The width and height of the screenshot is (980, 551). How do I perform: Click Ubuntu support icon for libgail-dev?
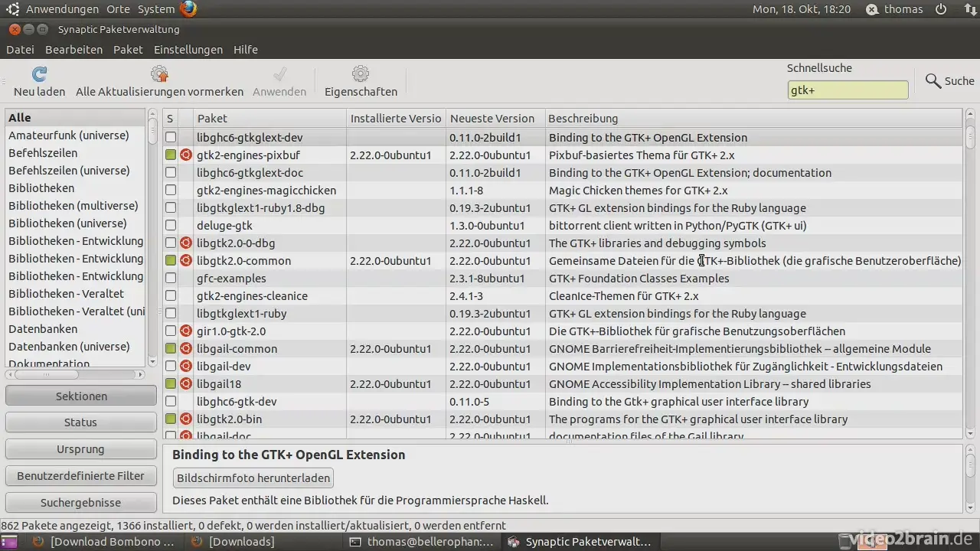click(185, 367)
